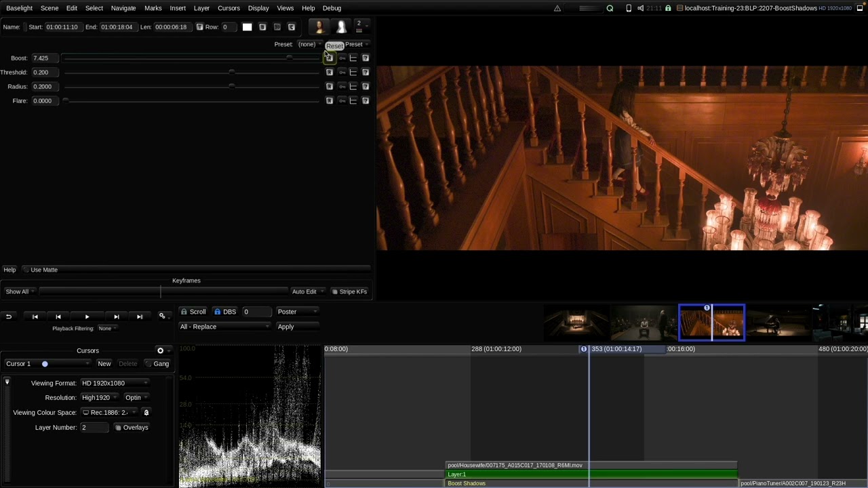Click the speaker volume icon in top bar
Screen dimensions: 868x488
tap(641, 8)
